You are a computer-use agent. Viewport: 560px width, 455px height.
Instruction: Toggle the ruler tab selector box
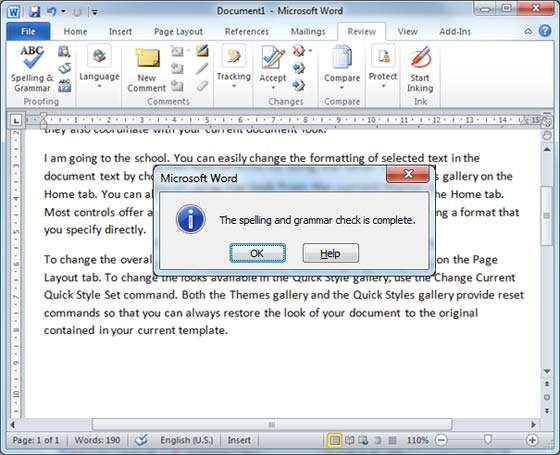pyautogui.click(x=16, y=121)
